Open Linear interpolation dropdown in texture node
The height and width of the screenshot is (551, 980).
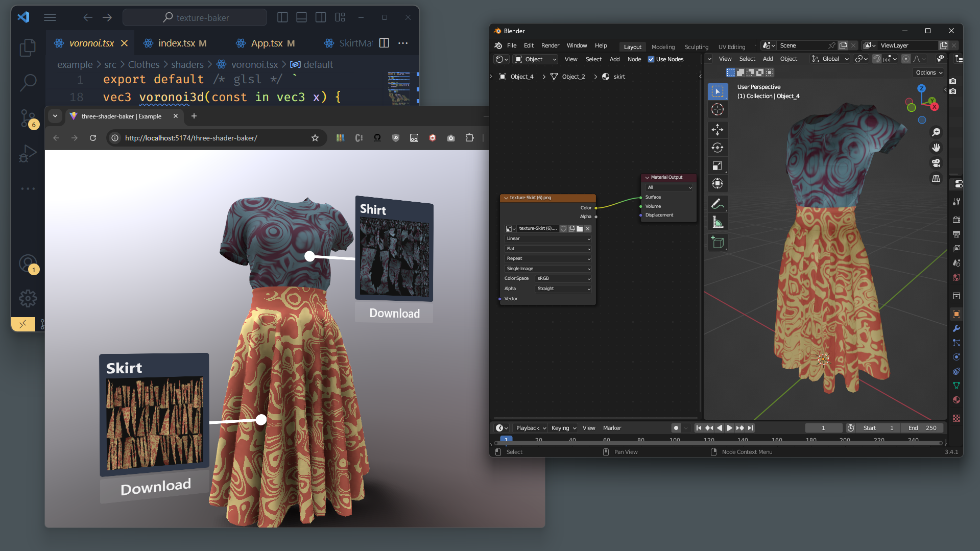pos(548,238)
